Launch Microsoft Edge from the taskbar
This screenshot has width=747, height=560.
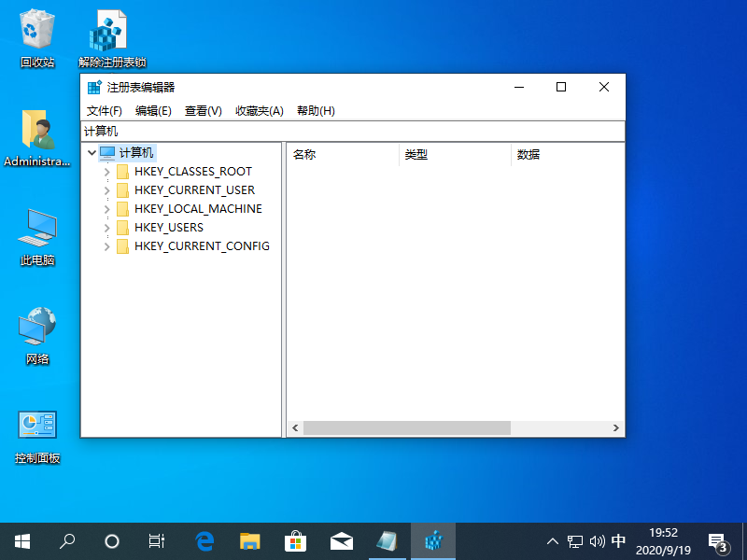click(203, 540)
